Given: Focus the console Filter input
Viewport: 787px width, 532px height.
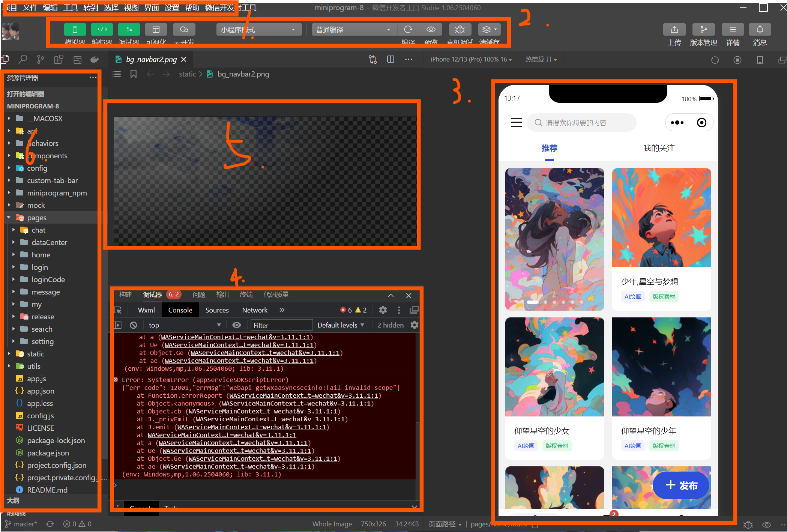Looking at the screenshot, I should coord(281,325).
